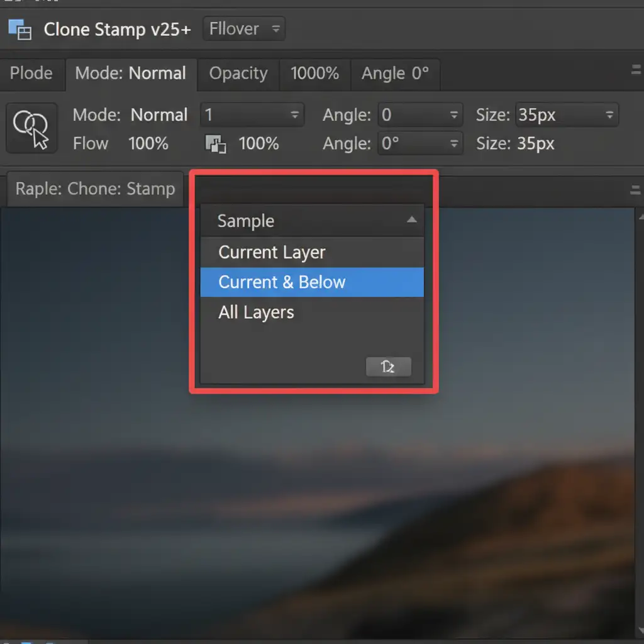Click the small icon button below All Layers

pos(388,367)
